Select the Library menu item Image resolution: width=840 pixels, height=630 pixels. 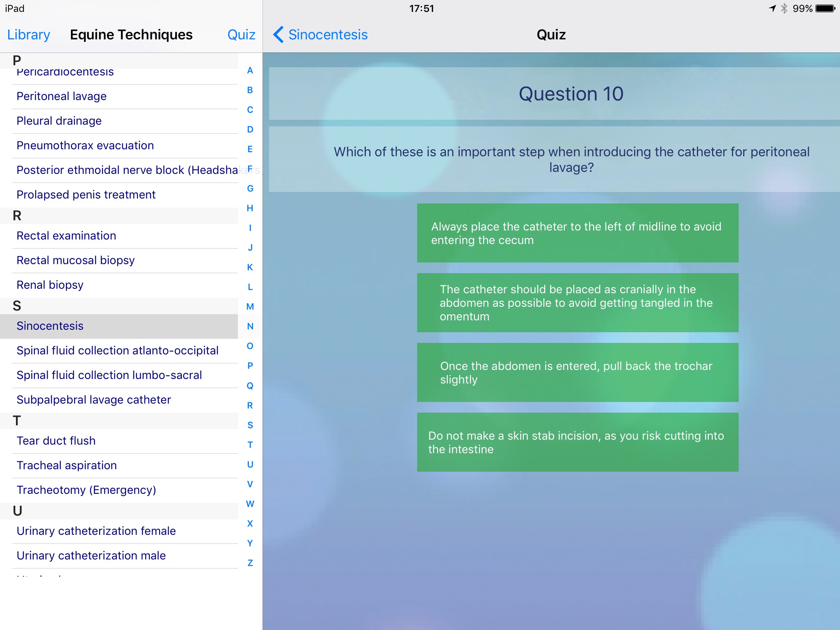click(x=28, y=34)
